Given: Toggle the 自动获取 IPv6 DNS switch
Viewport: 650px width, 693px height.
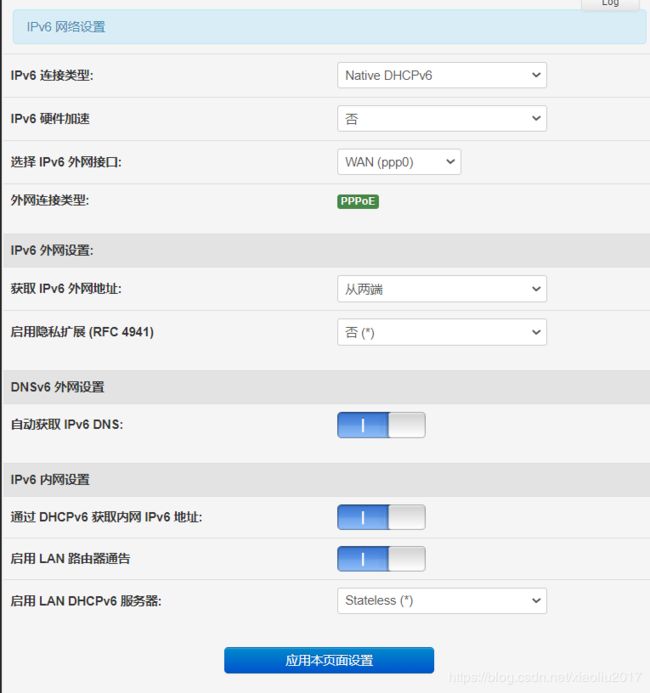Looking at the screenshot, I should coord(381,425).
